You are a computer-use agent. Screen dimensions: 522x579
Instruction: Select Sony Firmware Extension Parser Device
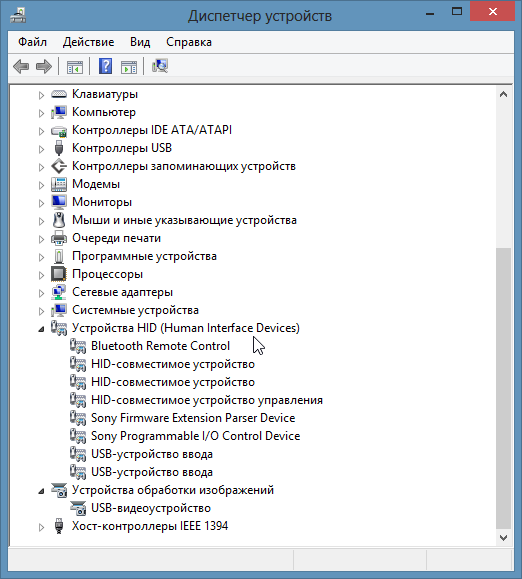pyautogui.click(x=193, y=418)
